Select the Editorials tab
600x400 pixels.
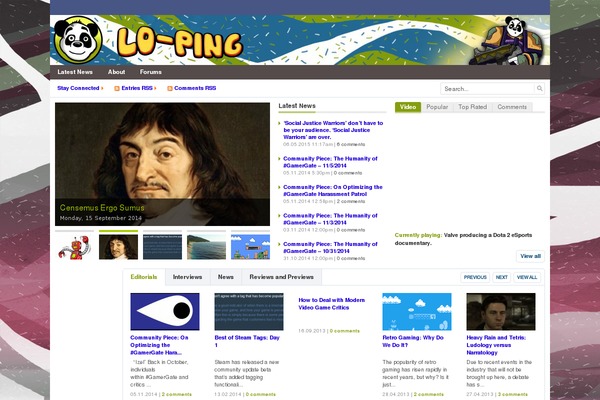coord(144,277)
